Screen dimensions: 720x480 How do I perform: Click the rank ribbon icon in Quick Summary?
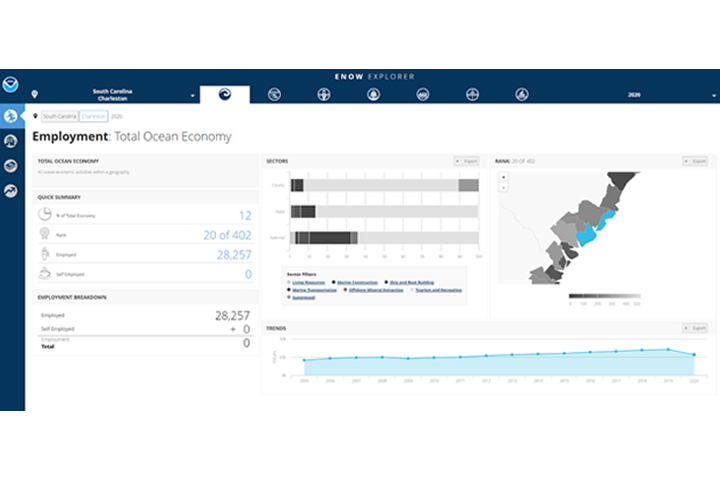tap(45, 234)
